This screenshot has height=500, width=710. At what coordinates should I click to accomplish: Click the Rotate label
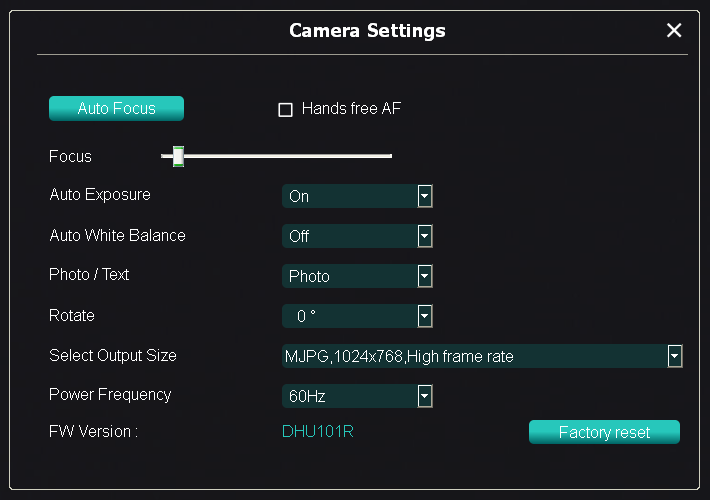[72, 315]
